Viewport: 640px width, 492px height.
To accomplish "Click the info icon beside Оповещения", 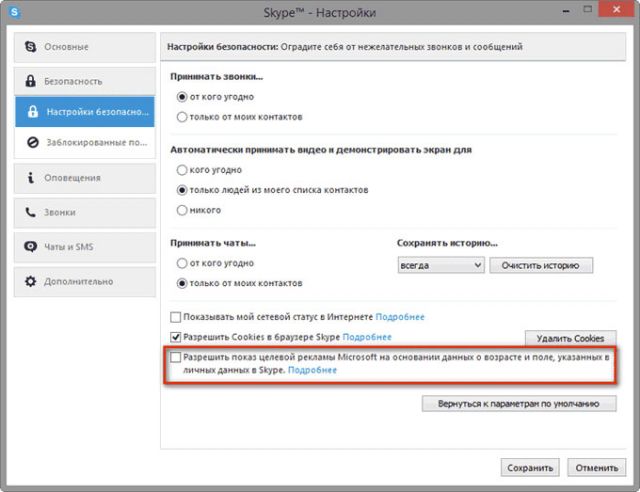I will (x=32, y=178).
